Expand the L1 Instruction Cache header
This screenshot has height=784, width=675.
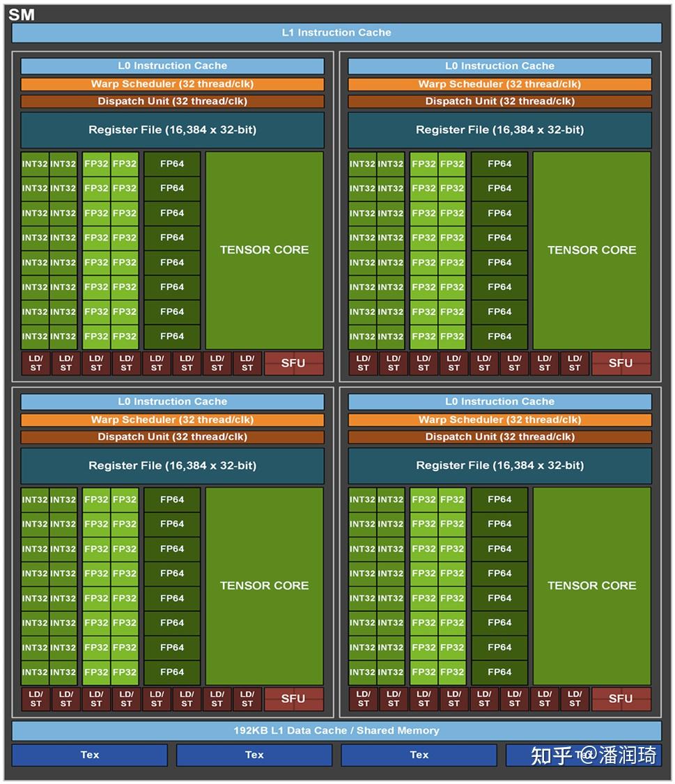(337, 32)
